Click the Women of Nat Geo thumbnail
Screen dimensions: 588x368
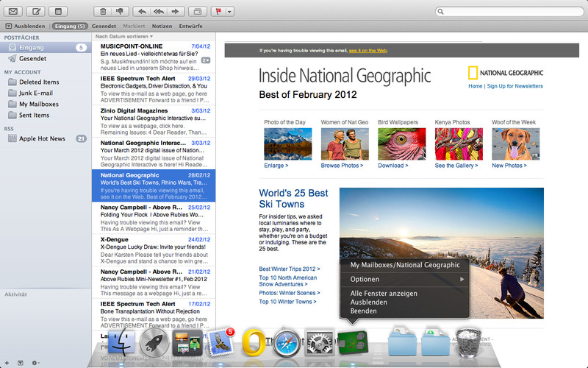[x=345, y=144]
